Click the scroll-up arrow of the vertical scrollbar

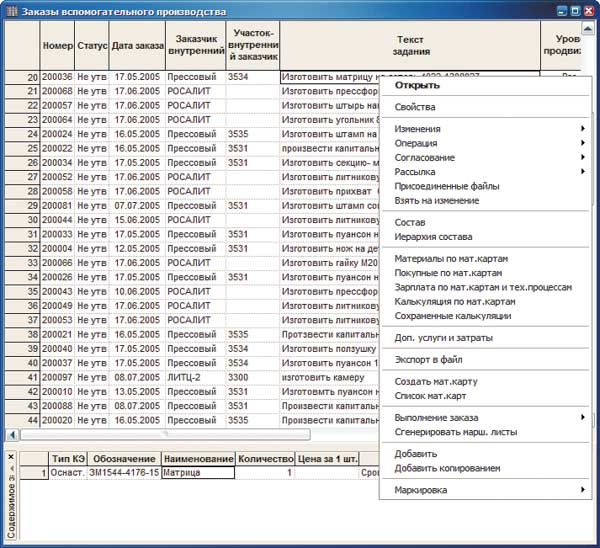pyautogui.click(x=587, y=28)
